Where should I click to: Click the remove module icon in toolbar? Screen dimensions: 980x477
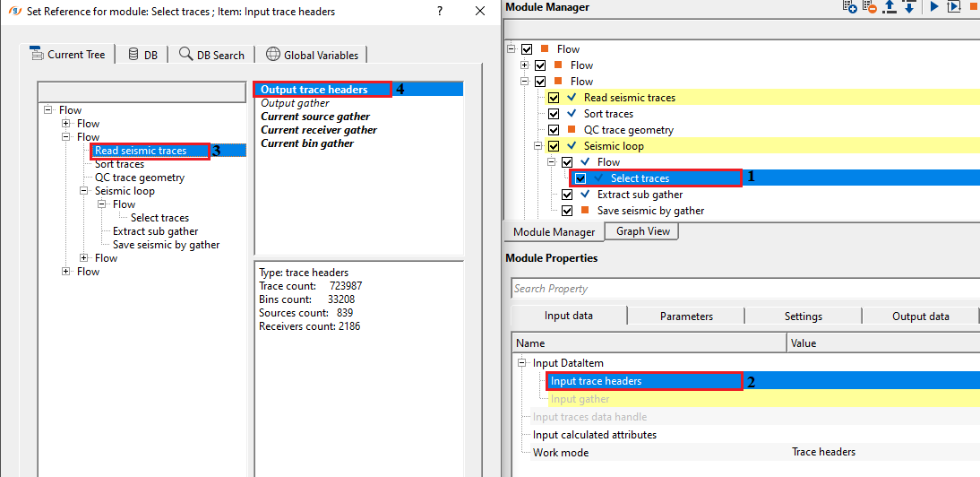(869, 7)
